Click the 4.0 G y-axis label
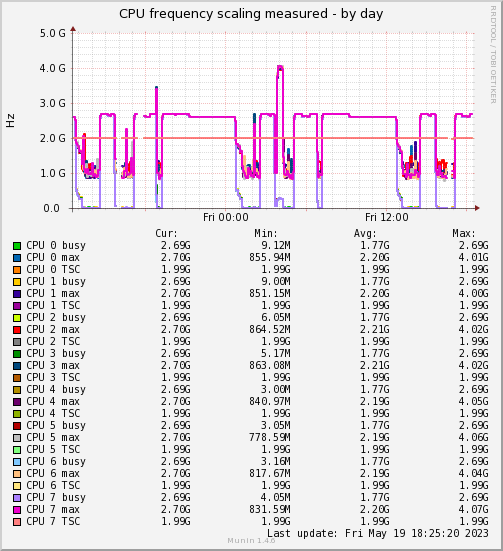 (x=52, y=68)
